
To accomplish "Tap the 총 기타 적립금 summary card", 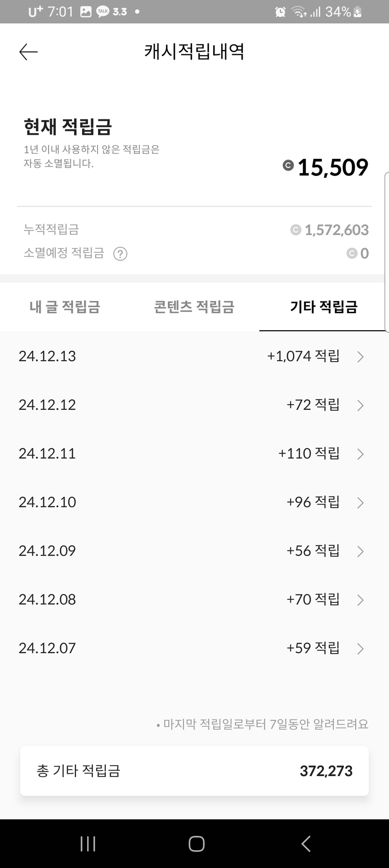I will click(194, 770).
